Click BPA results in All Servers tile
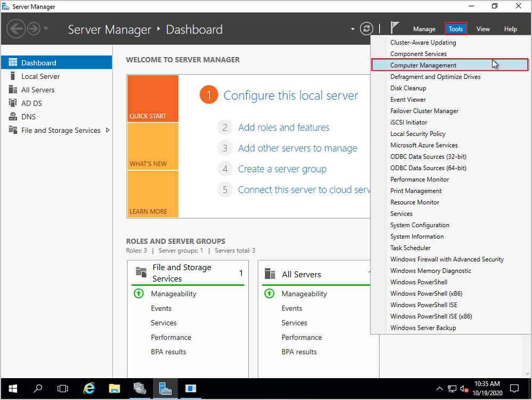This screenshot has width=532, height=400. (299, 352)
